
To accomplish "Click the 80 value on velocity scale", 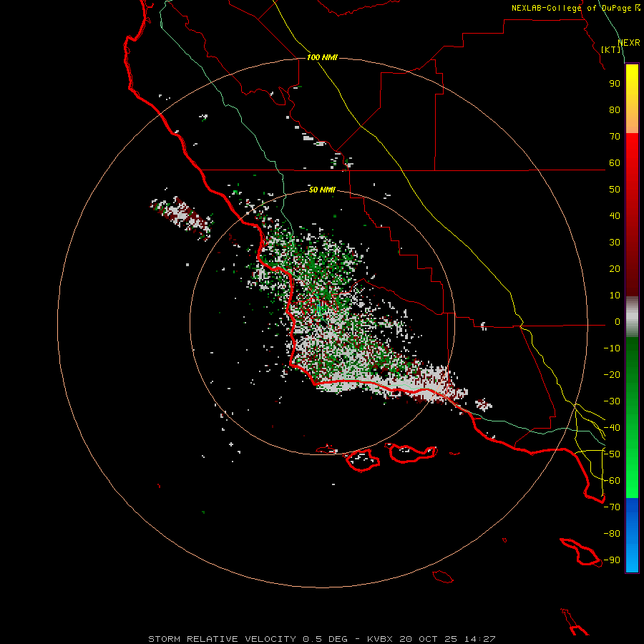I will pos(615,110).
